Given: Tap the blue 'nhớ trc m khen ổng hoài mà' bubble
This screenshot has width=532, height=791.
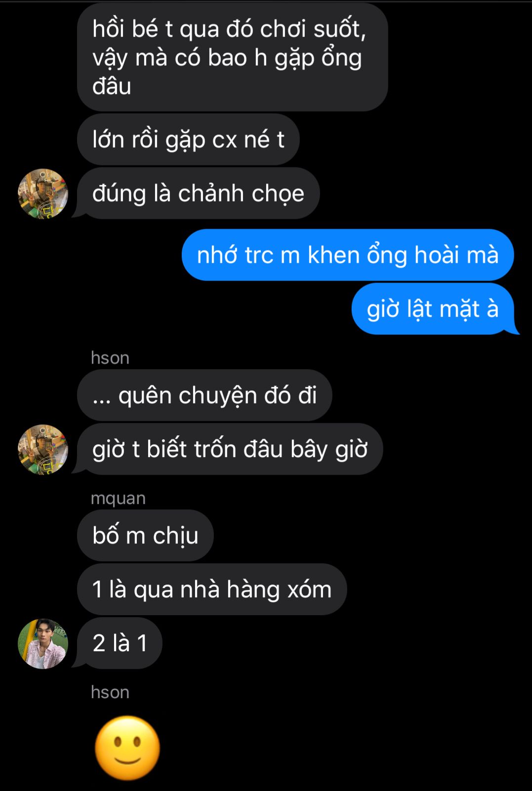Looking at the screenshot, I should [348, 255].
